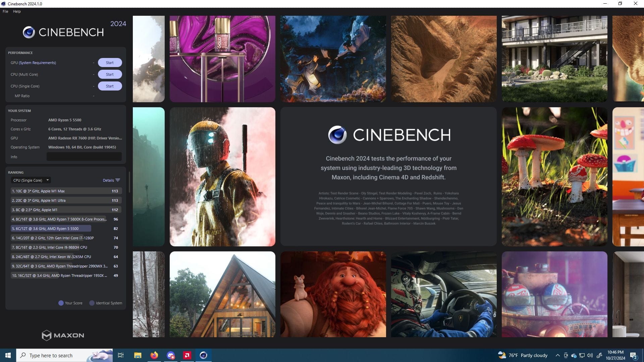
Task: Open the File menu
Action: [5, 11]
